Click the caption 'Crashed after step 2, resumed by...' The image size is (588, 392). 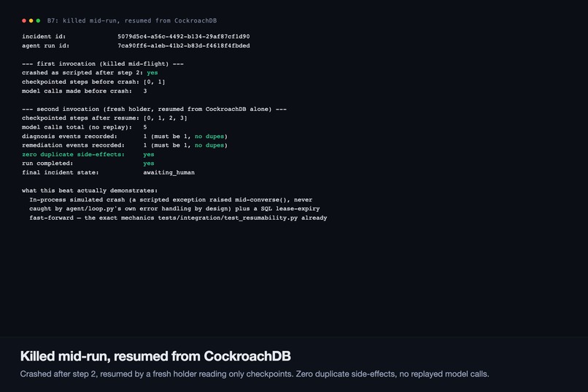coord(255,374)
